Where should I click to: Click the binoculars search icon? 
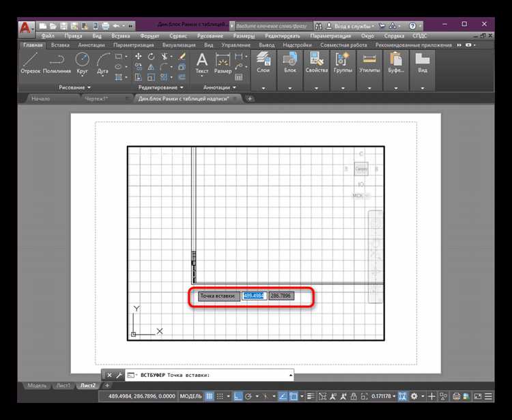click(319, 26)
